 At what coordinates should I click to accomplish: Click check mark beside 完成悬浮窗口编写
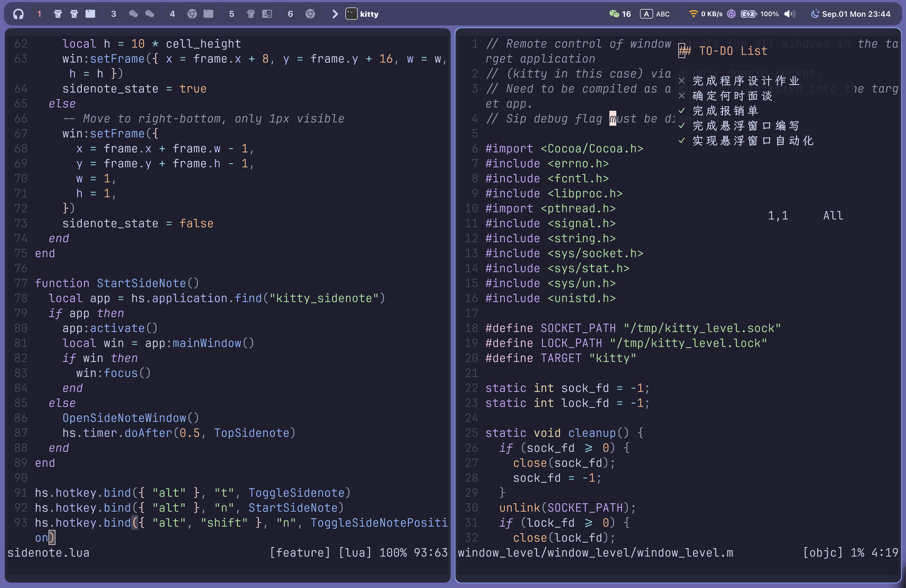682,125
